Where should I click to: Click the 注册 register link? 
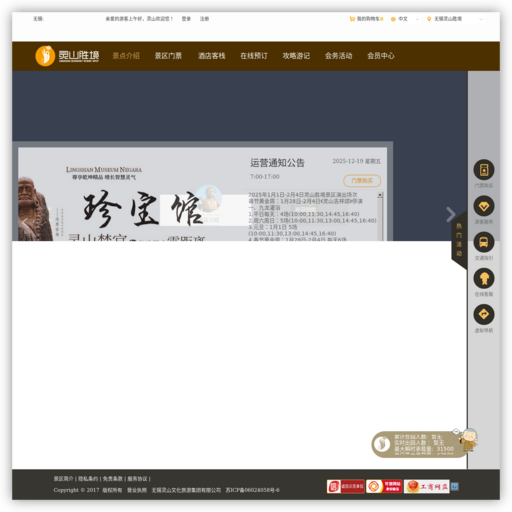pos(204,19)
